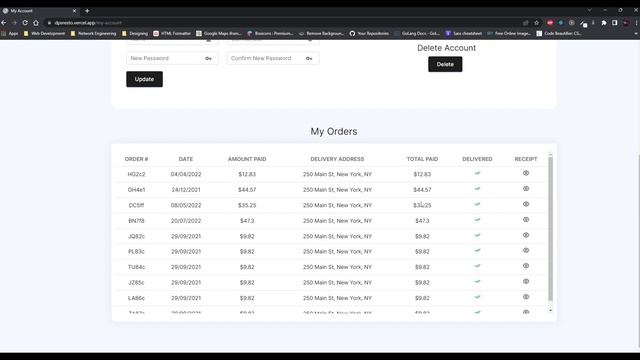Focus the Confirm New Password field

[273, 58]
